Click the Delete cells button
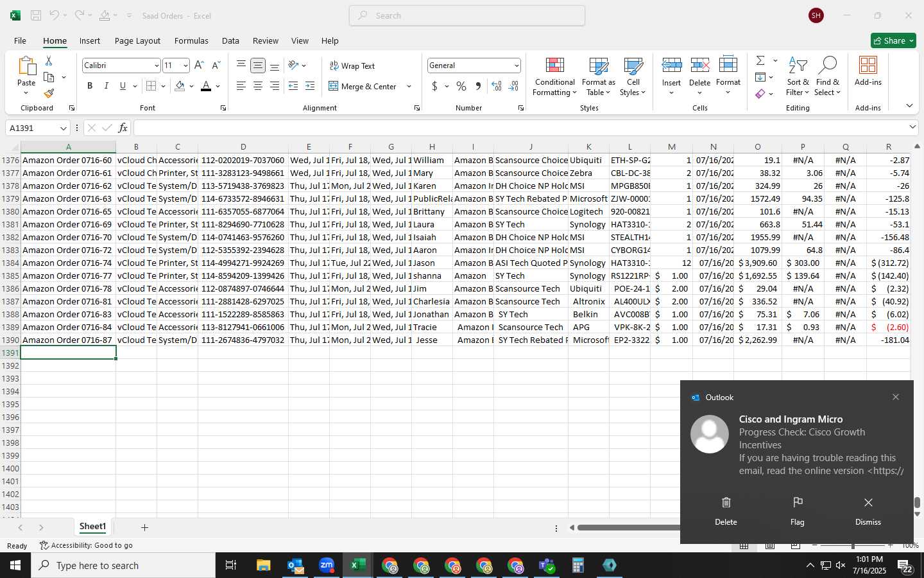Screen dimensions: 924x578 tap(699, 75)
